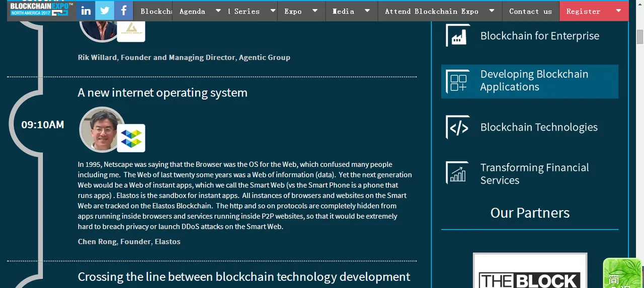Open the Attend Blockchain Expo menu
Image resolution: width=644 pixels, height=288 pixels.
click(431, 11)
